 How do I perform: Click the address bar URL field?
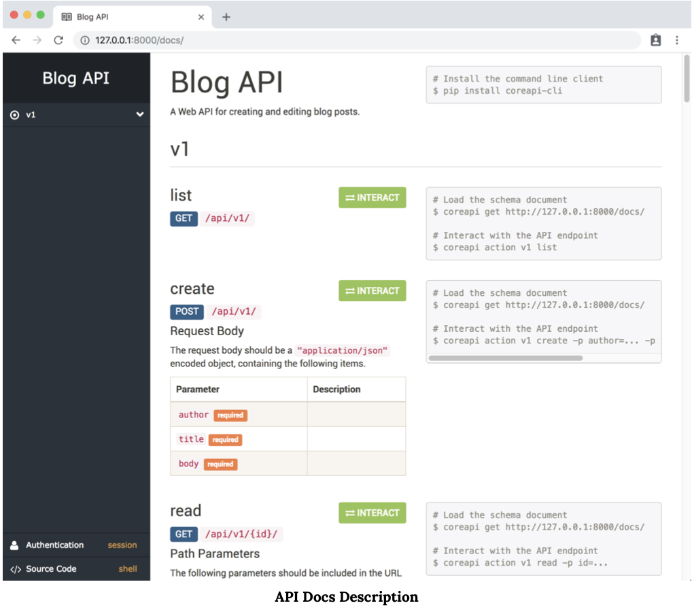[x=358, y=40]
